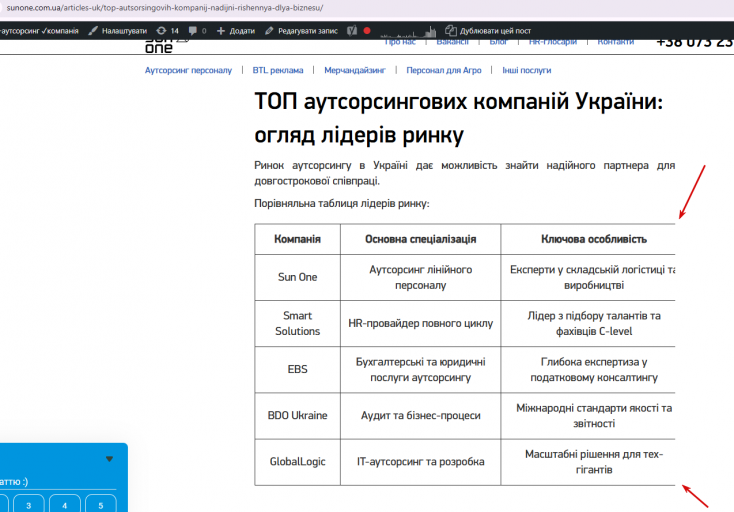Click the Глибока експертиза у податковому консалтингу cell

coord(588,369)
